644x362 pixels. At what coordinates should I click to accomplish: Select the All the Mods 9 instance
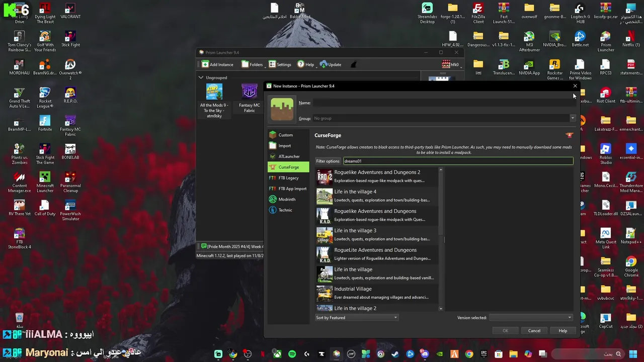[x=214, y=101]
